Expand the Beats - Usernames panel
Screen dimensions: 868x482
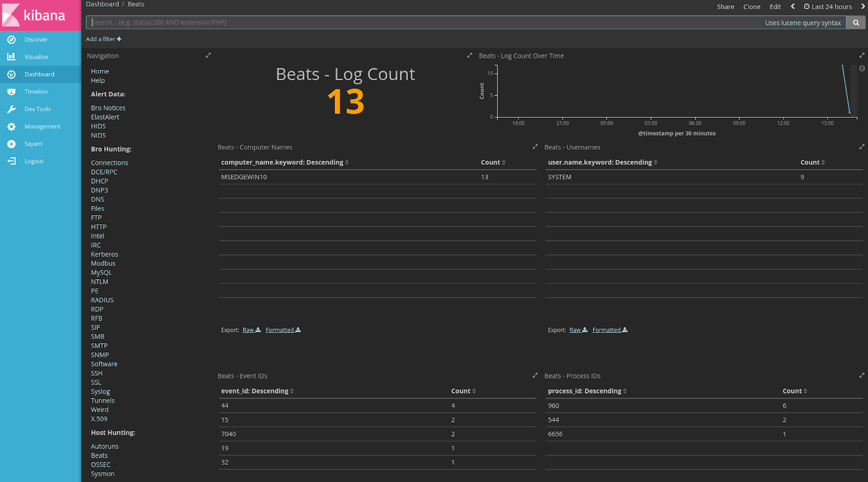coord(862,147)
